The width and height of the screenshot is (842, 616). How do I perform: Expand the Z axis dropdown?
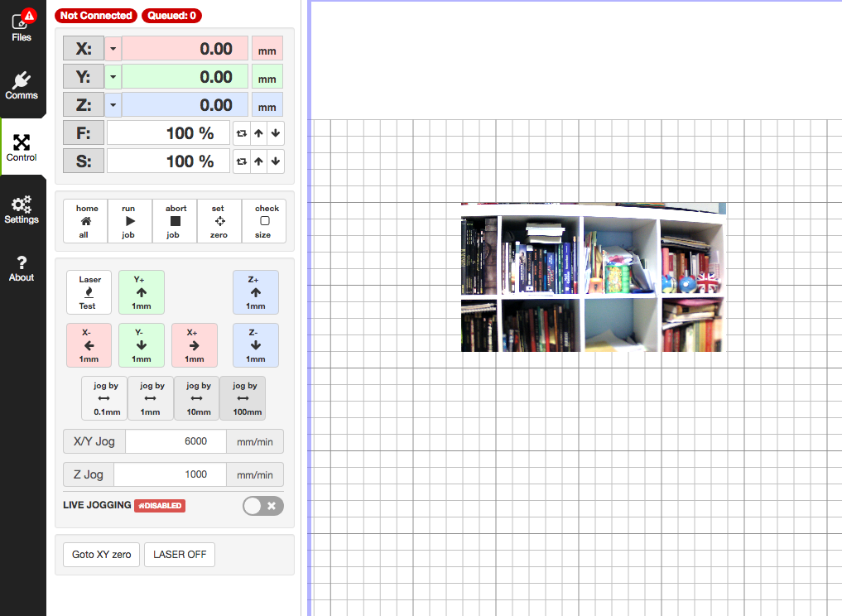[x=113, y=105]
